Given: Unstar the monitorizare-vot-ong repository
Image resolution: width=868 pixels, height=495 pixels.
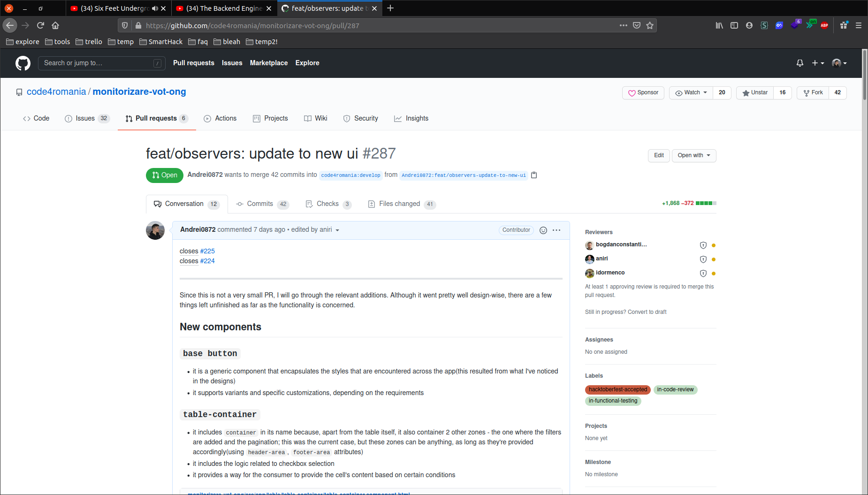Looking at the screenshot, I should [x=755, y=93].
